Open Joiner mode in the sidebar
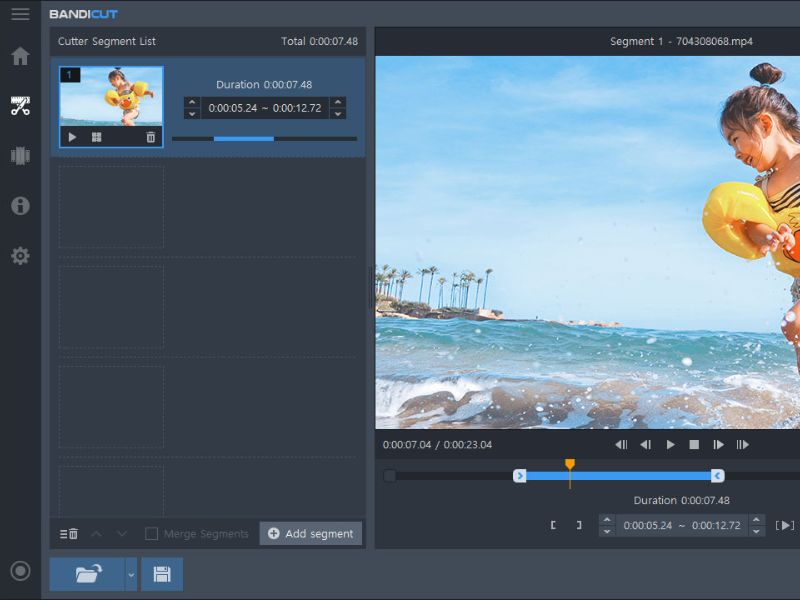This screenshot has width=800, height=600. [x=20, y=156]
